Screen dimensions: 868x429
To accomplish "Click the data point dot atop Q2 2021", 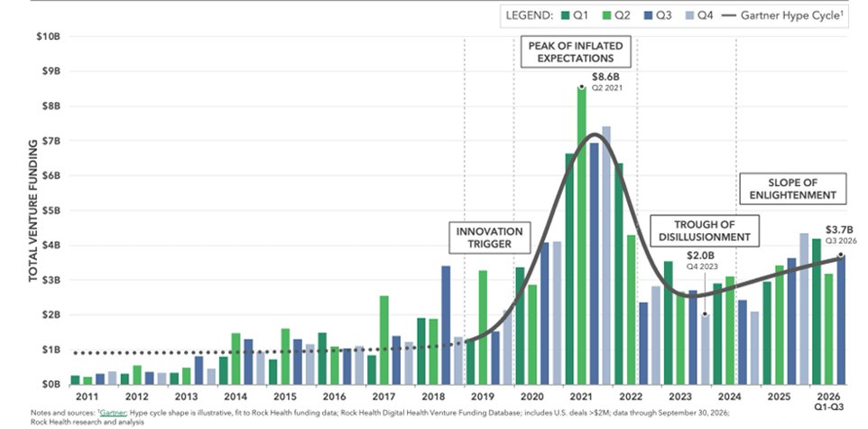I will 581,87.
